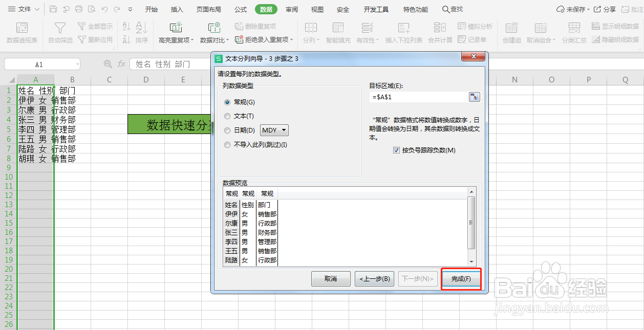Click the sort descending Z-A icon
The height and width of the screenshot is (330, 644).
(126, 39)
